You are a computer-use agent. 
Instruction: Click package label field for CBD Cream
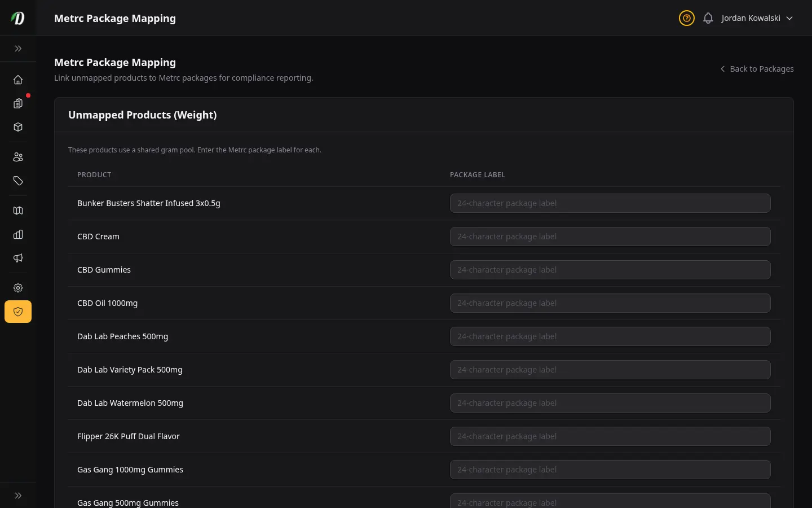click(x=610, y=237)
